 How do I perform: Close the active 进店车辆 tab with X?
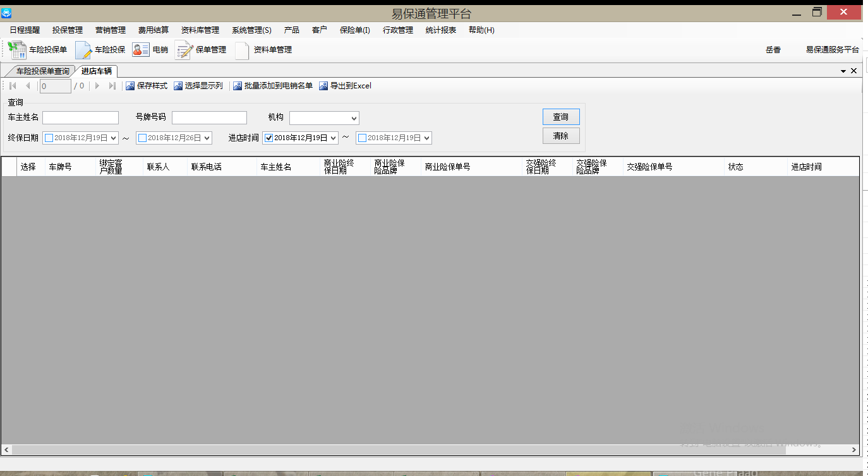854,71
